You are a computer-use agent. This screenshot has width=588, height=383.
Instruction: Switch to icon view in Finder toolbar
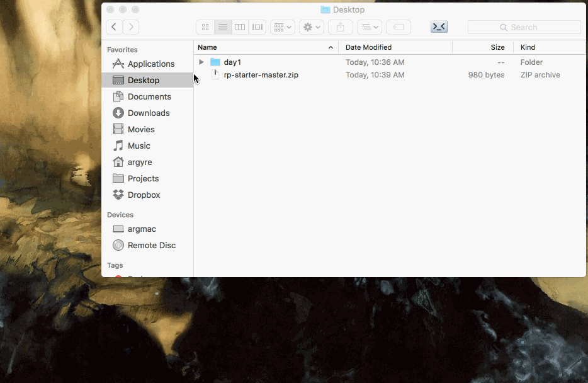pyautogui.click(x=205, y=27)
